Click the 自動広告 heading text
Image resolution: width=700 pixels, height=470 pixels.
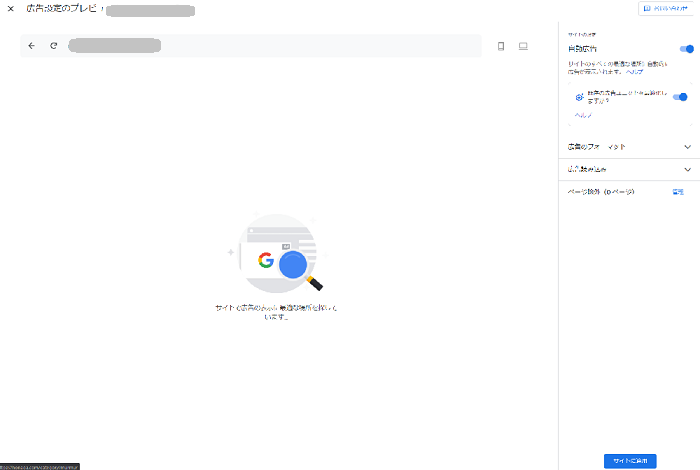pos(582,49)
